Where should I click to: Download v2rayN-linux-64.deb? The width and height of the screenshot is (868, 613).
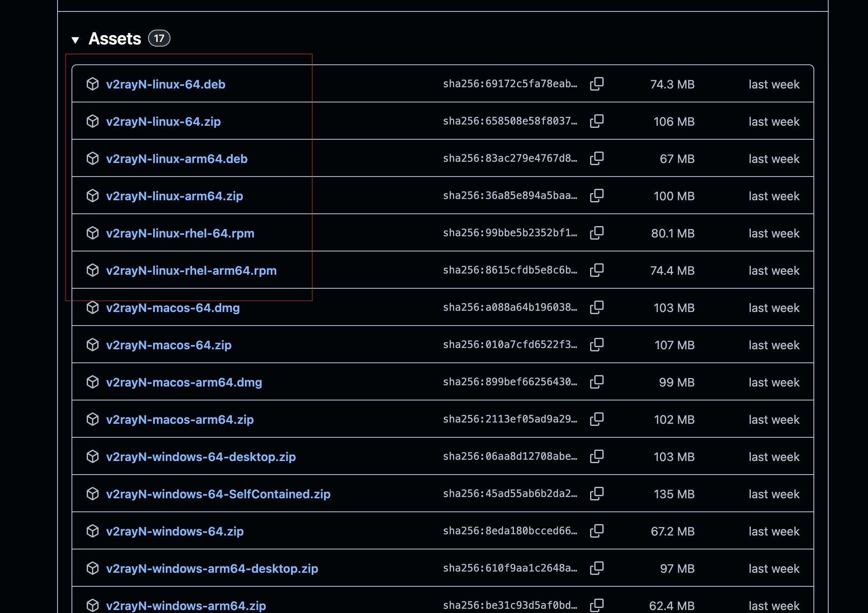[166, 84]
